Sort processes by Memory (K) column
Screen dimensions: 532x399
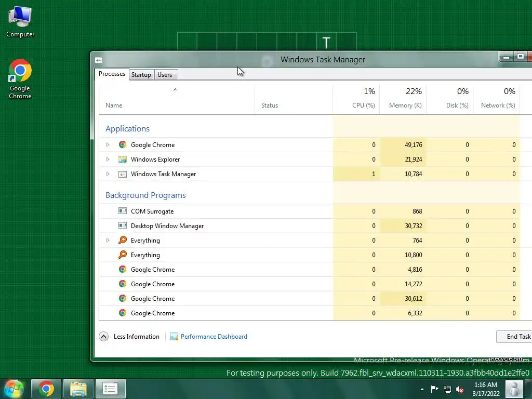coord(403,99)
